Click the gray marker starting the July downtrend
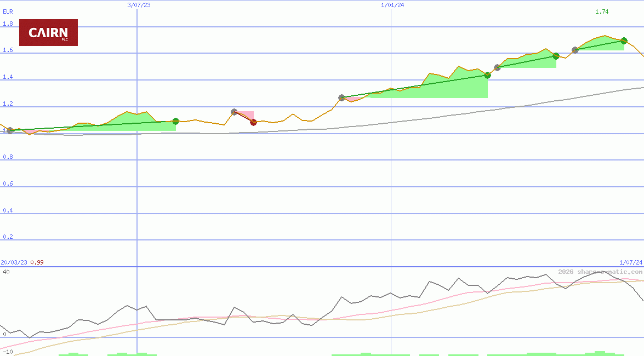Image resolution: width=644 pixels, height=356 pixels. coord(233,111)
